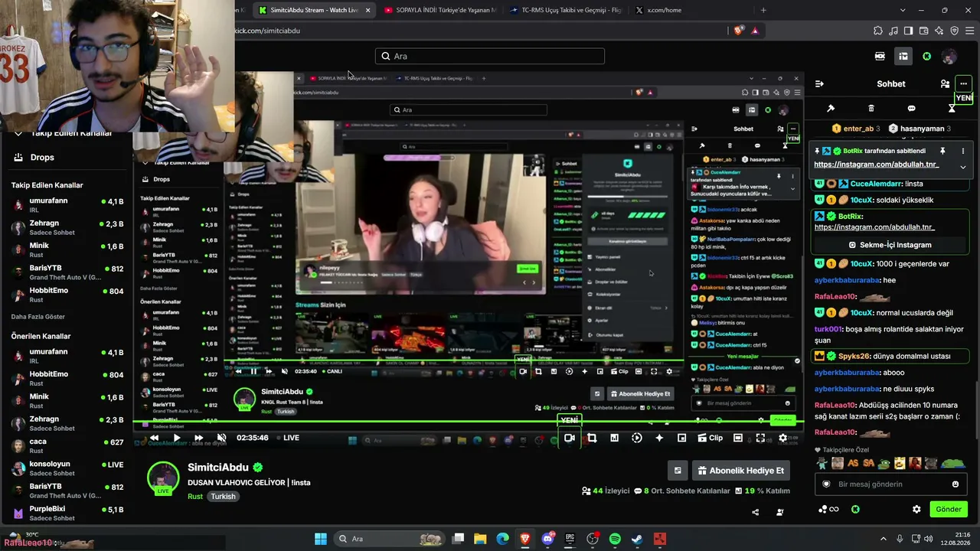Viewport: 980px width, 551px height.
Task: Open Brave Shields lion icon in address bar
Action: point(738,31)
